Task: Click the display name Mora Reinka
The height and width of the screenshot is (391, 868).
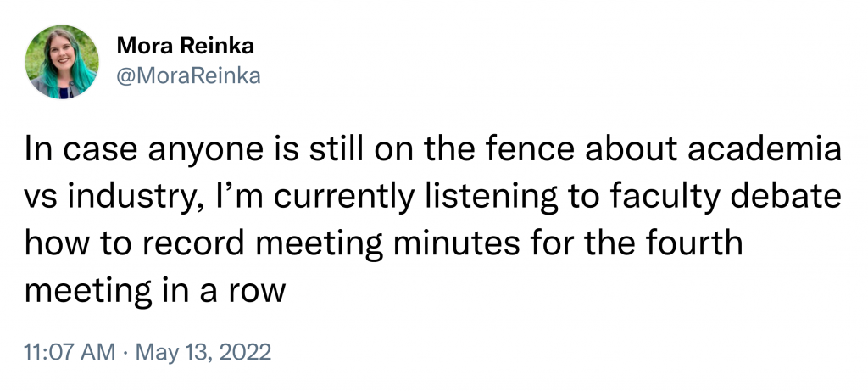Action: point(186,47)
